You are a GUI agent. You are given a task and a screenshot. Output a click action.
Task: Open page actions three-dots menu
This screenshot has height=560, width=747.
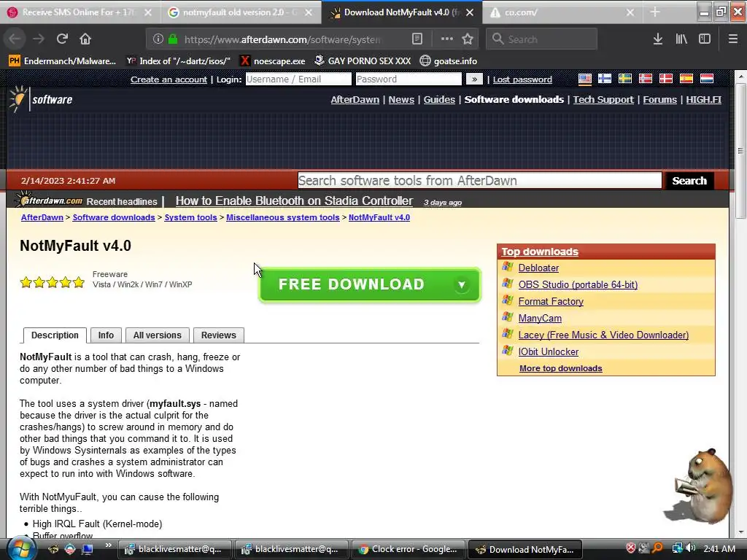(x=447, y=39)
